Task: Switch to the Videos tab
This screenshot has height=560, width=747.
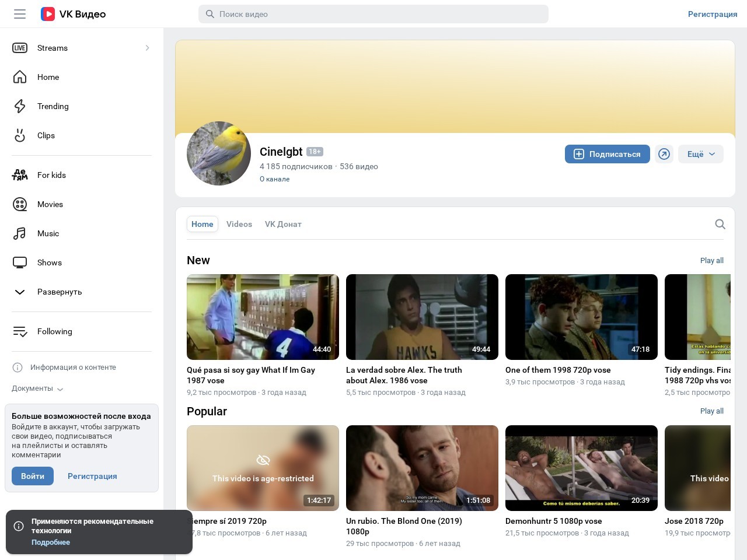Action: 239,224
